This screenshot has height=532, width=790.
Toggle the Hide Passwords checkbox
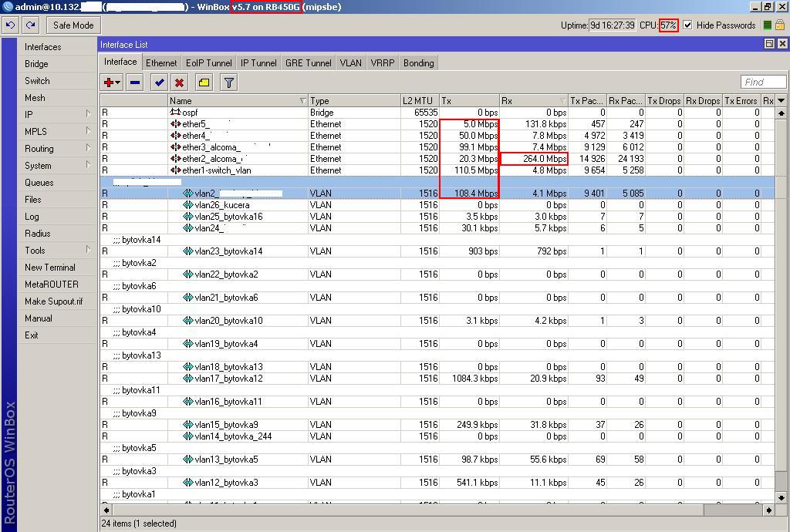[687, 25]
